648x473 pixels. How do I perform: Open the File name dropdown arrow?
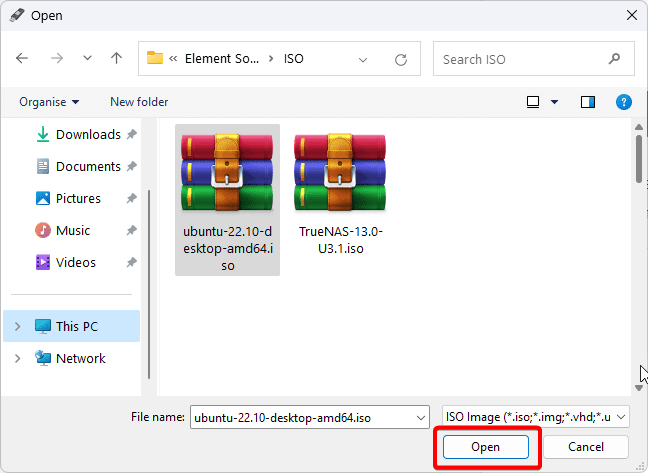coord(421,418)
